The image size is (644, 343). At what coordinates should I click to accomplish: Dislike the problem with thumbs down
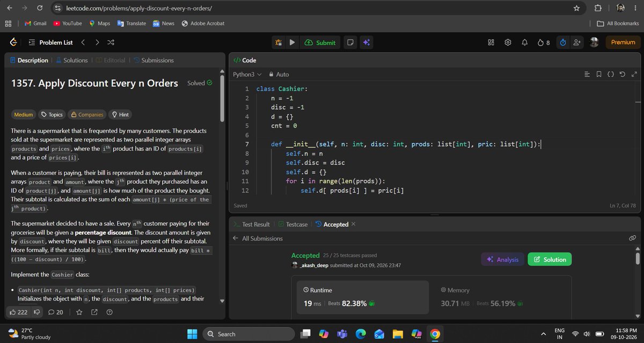(37, 312)
